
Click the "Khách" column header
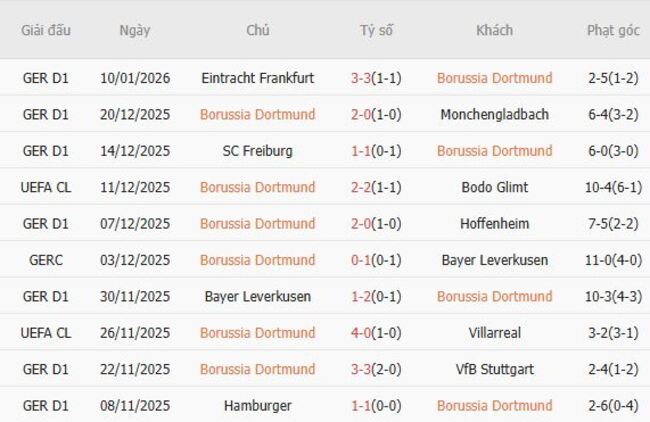[x=494, y=30]
